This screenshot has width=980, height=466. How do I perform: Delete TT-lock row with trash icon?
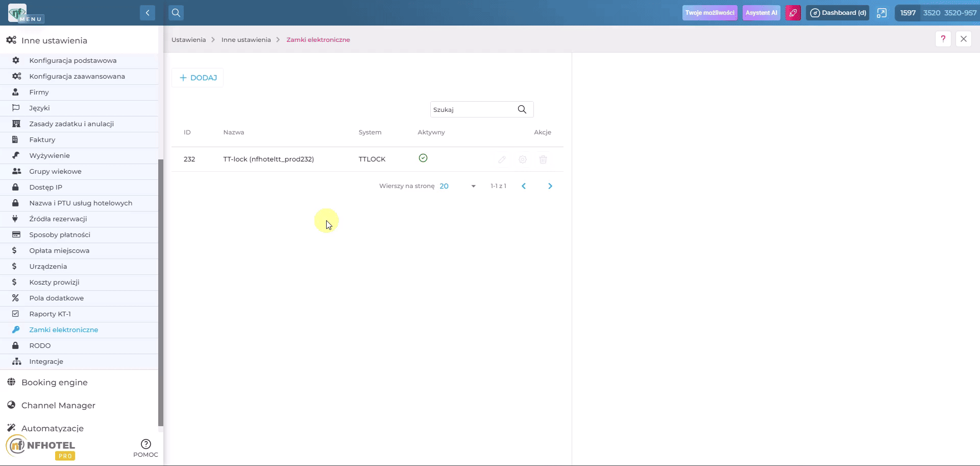pos(543,159)
